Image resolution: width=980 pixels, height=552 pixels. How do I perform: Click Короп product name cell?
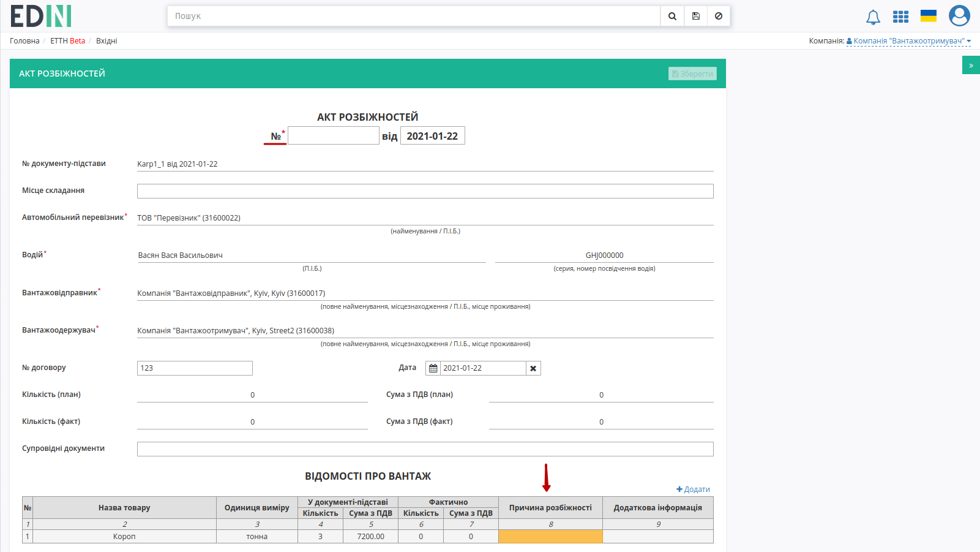pyautogui.click(x=124, y=537)
